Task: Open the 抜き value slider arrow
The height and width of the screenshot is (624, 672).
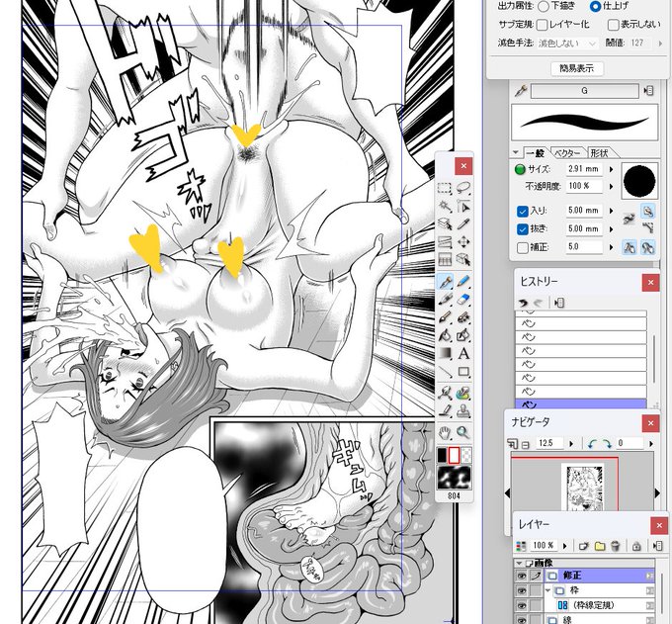Action: click(x=611, y=229)
